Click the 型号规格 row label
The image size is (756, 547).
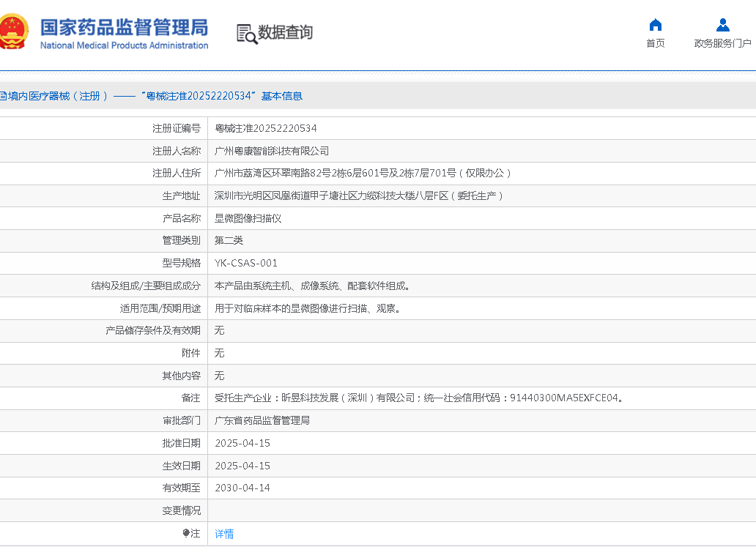tap(181, 263)
